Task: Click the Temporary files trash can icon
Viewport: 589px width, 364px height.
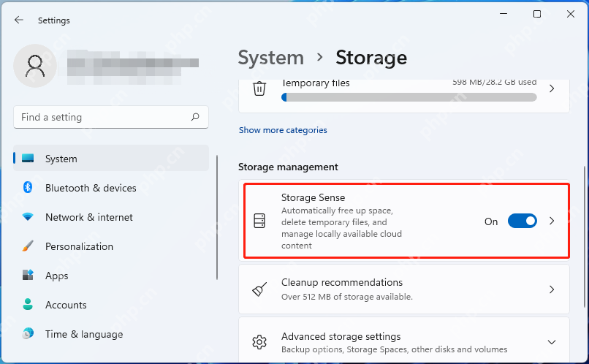Action: [x=259, y=88]
